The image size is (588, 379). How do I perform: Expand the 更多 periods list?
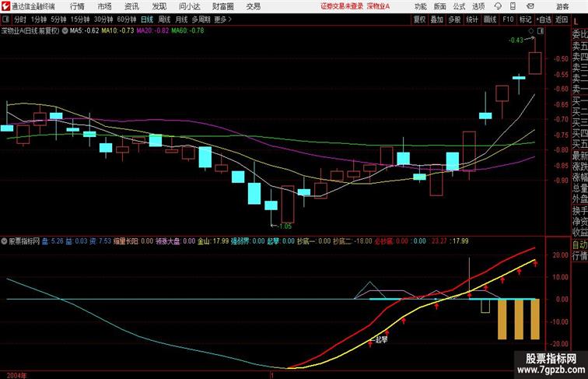222,19
